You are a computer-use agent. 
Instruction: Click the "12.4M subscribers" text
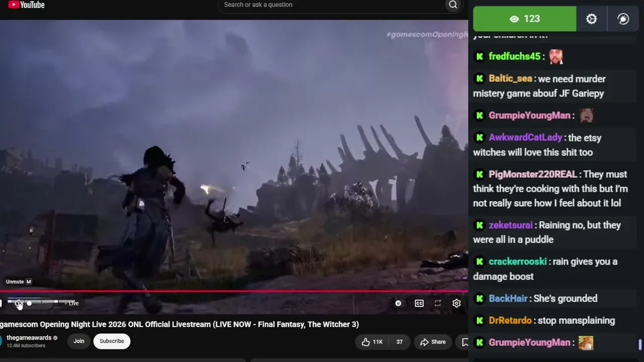(26, 346)
